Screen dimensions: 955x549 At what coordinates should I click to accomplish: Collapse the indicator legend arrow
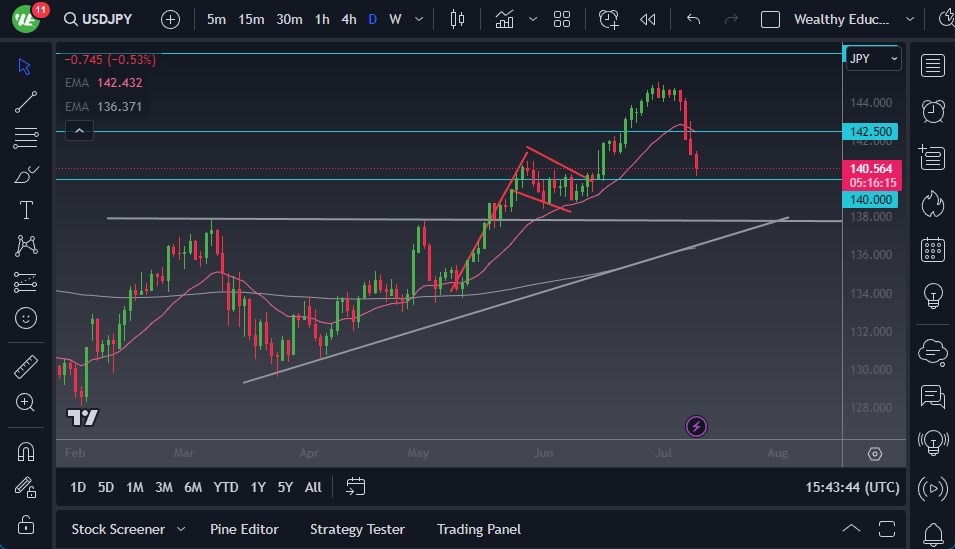79,129
